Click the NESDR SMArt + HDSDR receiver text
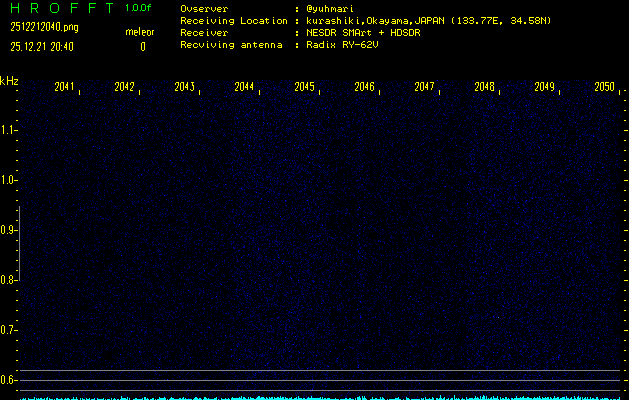629x400 pixels. pyautogui.click(x=363, y=33)
